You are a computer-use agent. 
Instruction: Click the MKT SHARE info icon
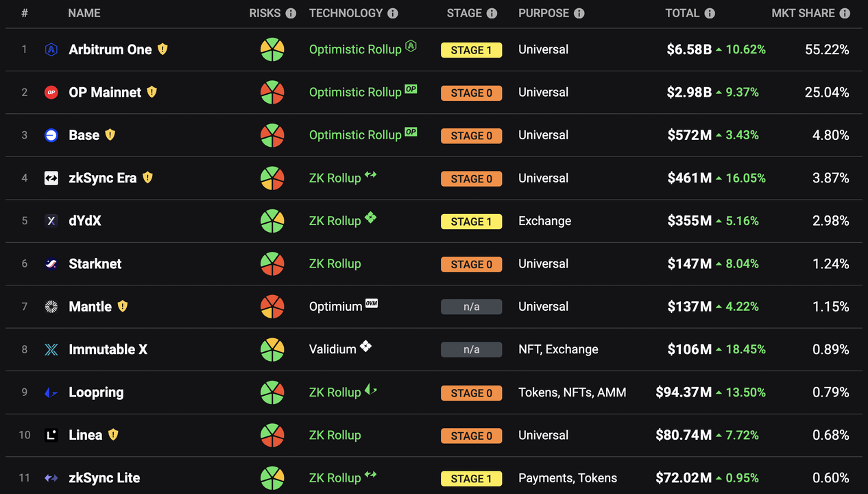(845, 14)
